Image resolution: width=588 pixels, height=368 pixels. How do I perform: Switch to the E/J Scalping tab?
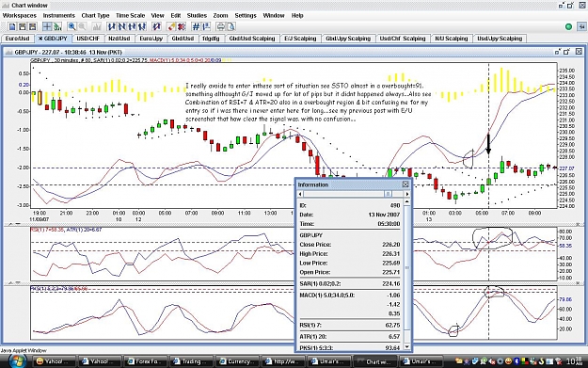[x=300, y=39]
